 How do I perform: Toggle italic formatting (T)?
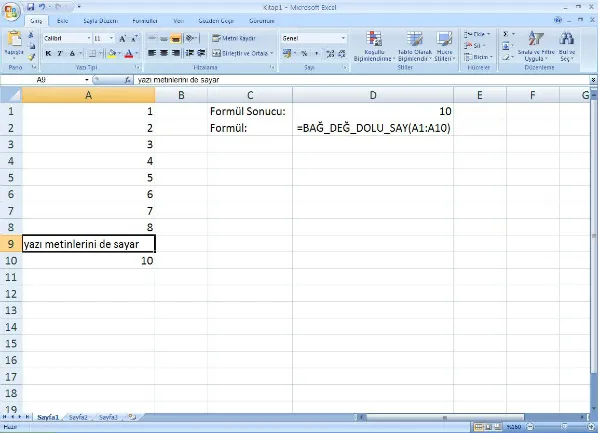coord(60,53)
